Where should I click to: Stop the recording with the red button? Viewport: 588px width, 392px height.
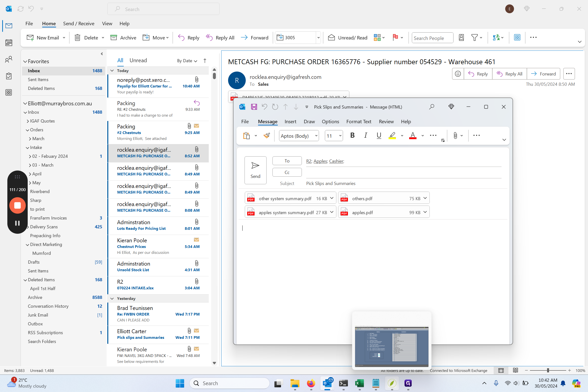[17, 205]
